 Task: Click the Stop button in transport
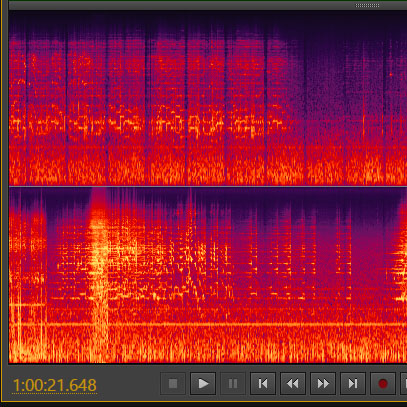(173, 384)
